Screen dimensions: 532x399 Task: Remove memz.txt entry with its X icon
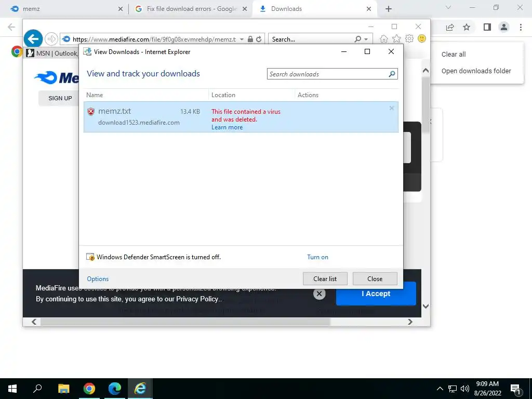[x=392, y=108]
